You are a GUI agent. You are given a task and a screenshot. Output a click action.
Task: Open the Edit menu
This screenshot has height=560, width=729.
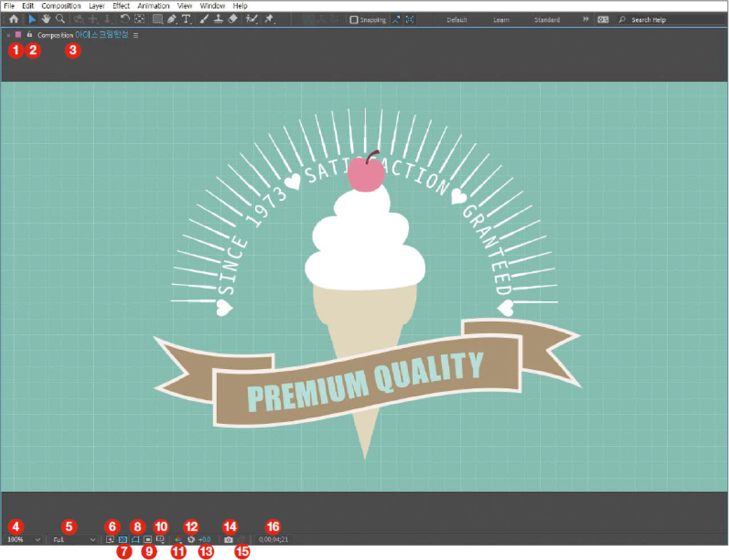28,6
